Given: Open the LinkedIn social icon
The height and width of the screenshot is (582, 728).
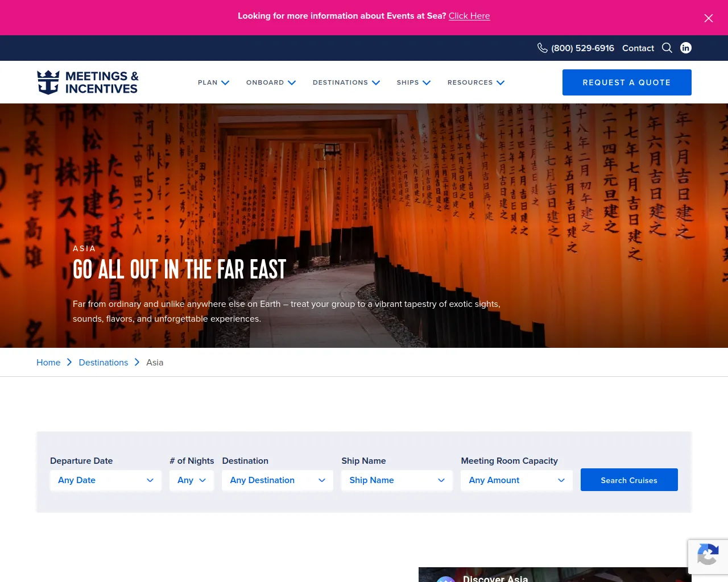Looking at the screenshot, I should pos(686,48).
